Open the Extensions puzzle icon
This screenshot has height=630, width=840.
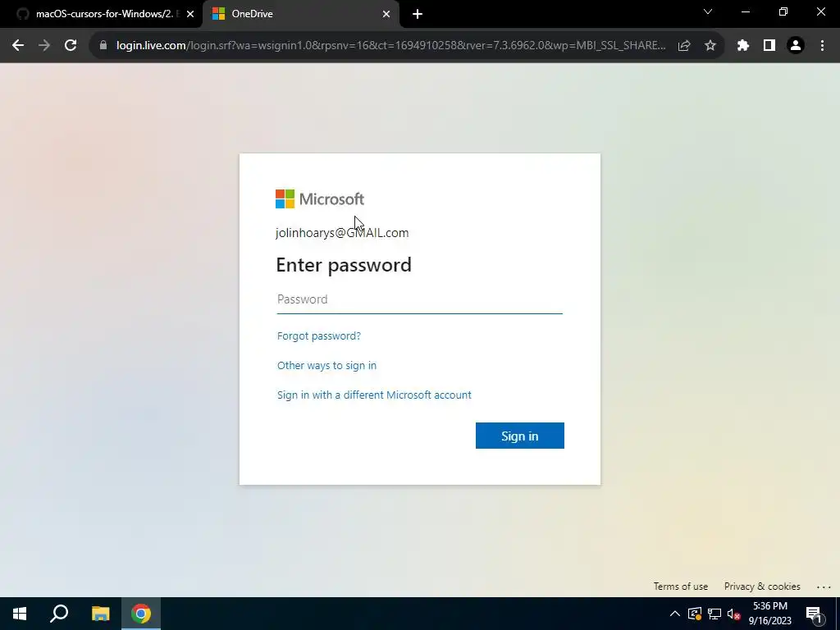coord(743,46)
